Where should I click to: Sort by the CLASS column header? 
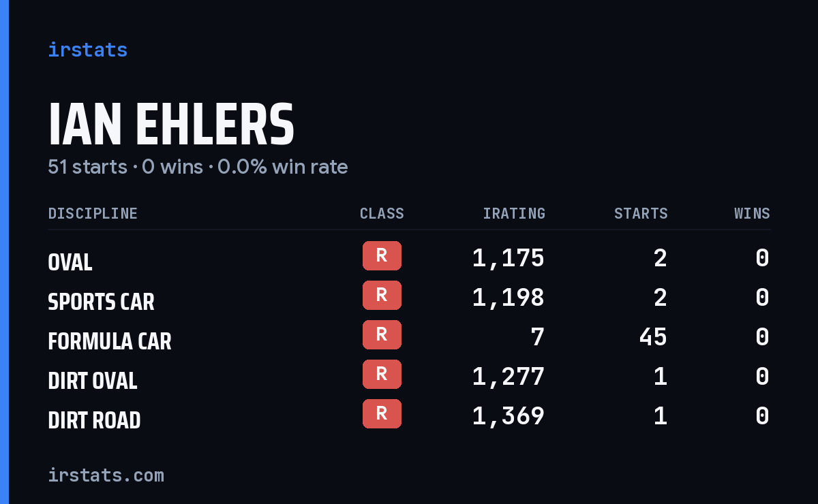point(382,214)
